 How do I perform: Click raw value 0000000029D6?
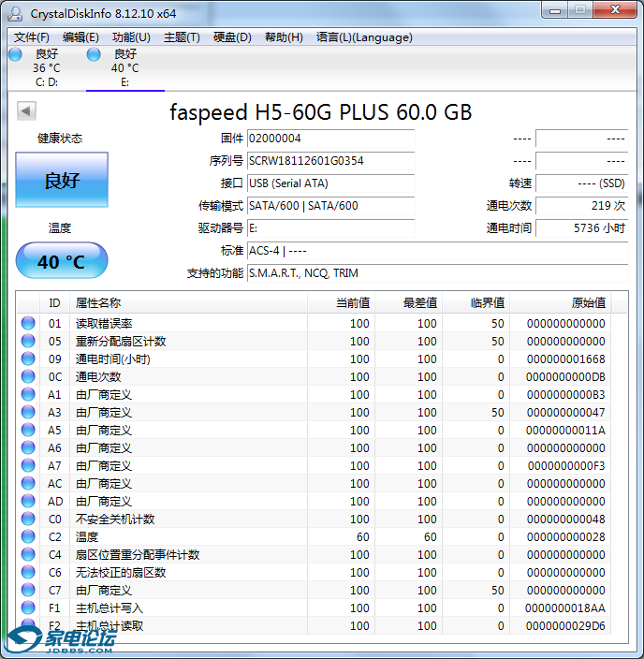(x=565, y=626)
